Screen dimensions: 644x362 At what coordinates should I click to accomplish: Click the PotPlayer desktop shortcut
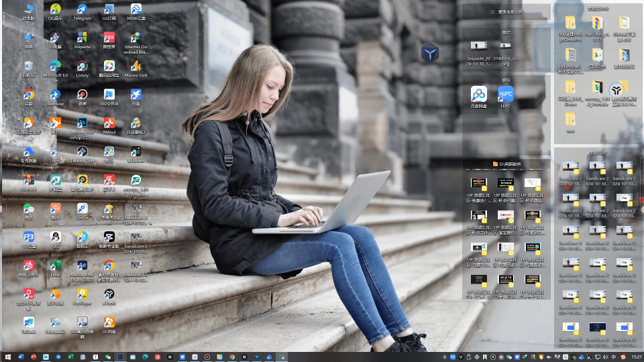(82, 294)
